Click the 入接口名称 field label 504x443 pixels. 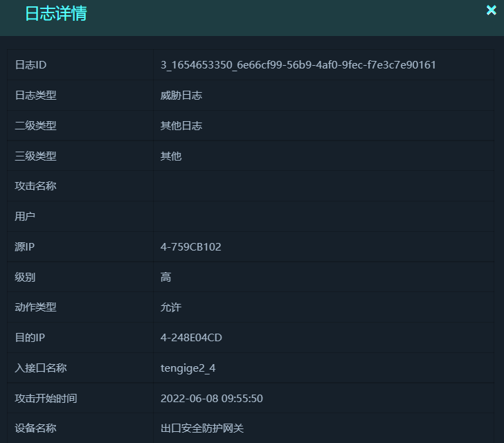click(41, 368)
